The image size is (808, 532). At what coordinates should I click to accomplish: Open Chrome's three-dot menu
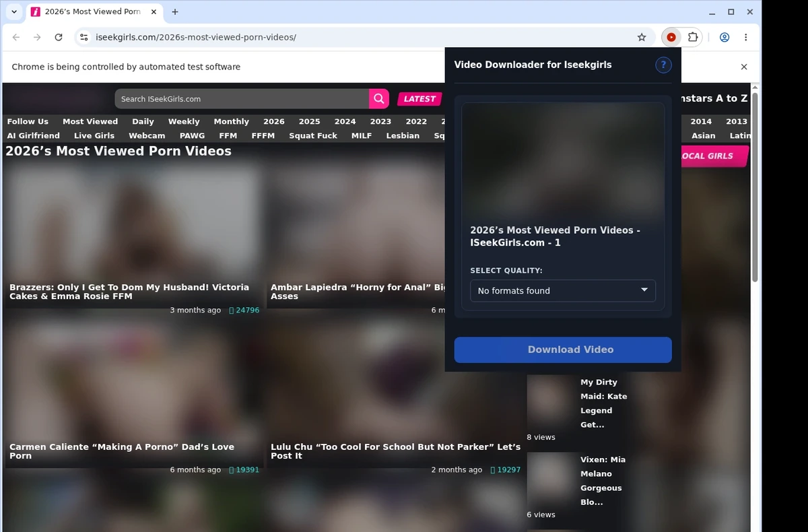point(746,38)
